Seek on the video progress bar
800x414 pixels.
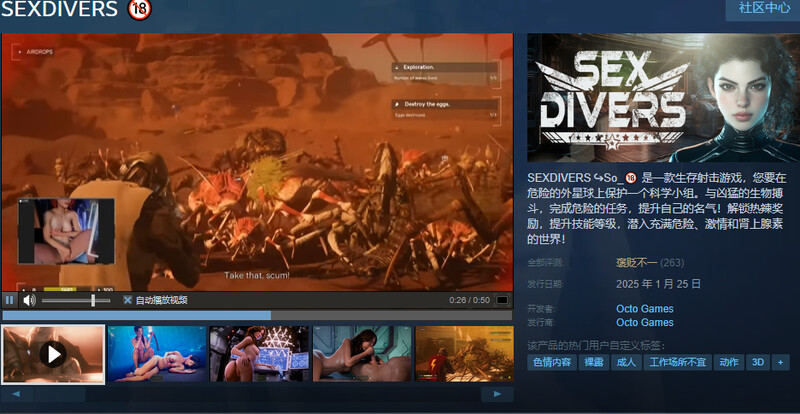pos(257,315)
